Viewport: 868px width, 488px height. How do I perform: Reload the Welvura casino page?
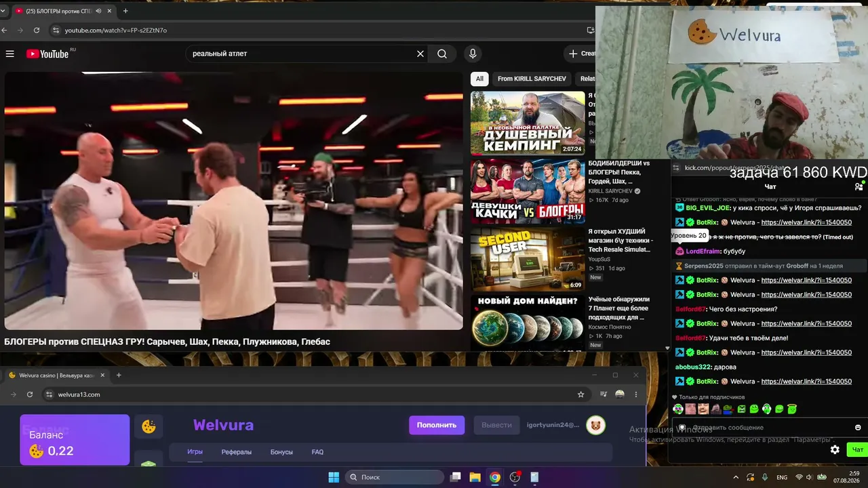(x=30, y=394)
